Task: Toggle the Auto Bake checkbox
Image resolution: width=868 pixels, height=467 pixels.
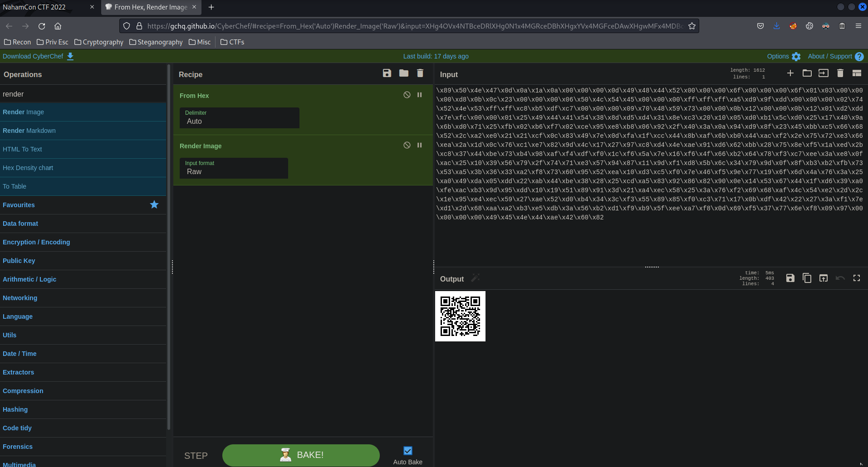Action: [408, 451]
